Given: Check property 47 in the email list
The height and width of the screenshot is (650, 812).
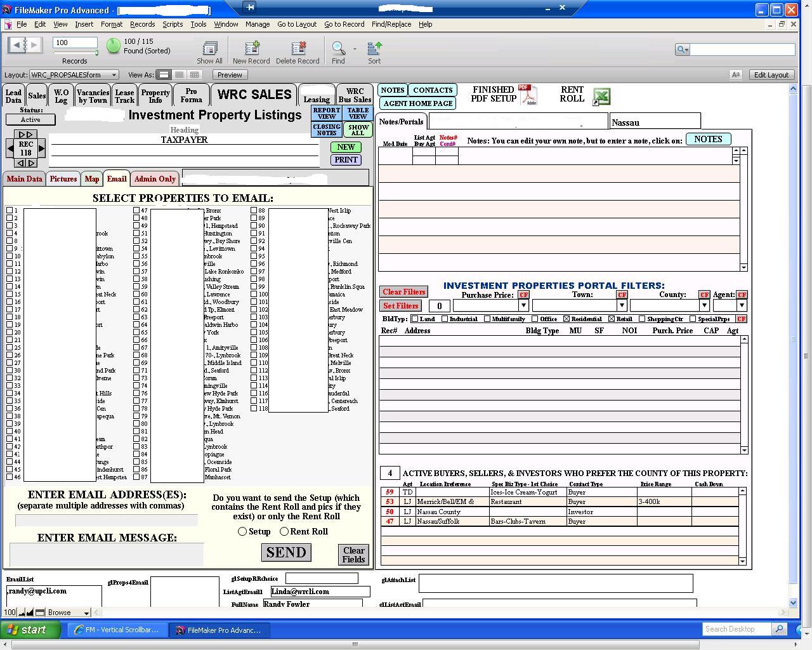Looking at the screenshot, I should pyautogui.click(x=136, y=210).
